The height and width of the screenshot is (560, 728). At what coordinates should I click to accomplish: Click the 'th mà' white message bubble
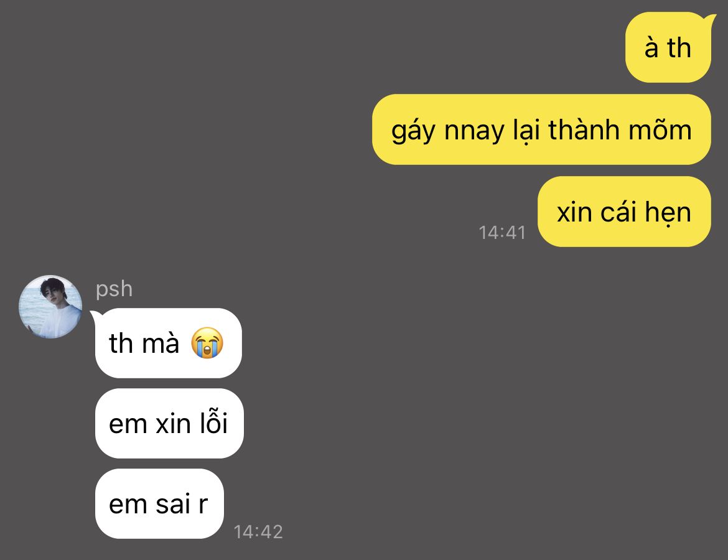tap(169, 343)
